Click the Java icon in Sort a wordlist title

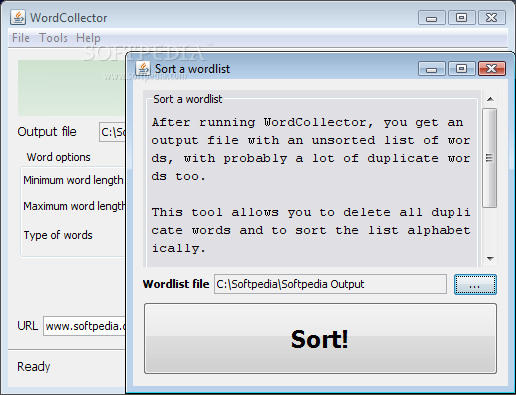click(x=144, y=68)
